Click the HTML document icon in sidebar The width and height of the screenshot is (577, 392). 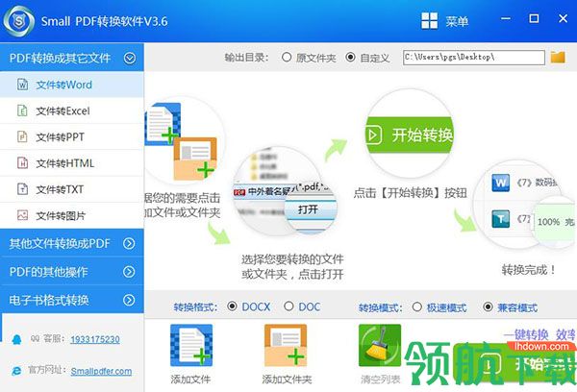point(23,163)
